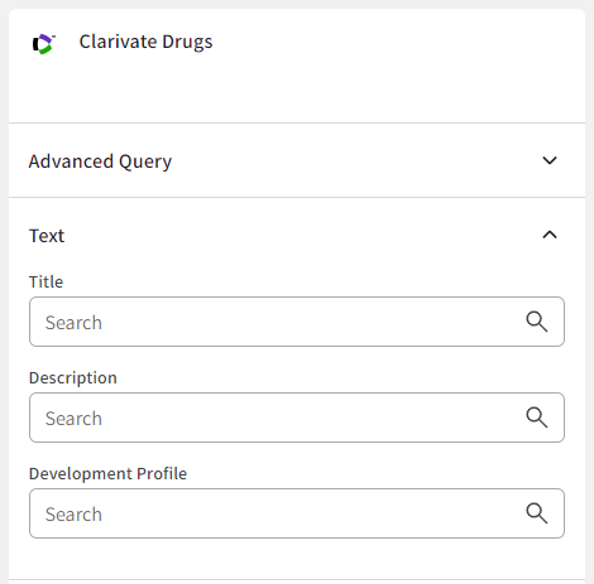Click the magnifier icon in Title search
The width and height of the screenshot is (594, 584).
click(x=537, y=322)
